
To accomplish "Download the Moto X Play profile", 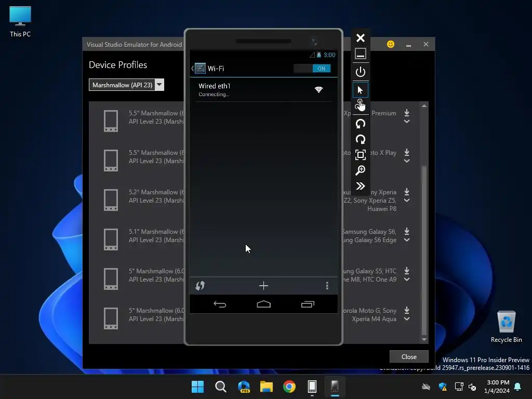I will tap(407, 152).
